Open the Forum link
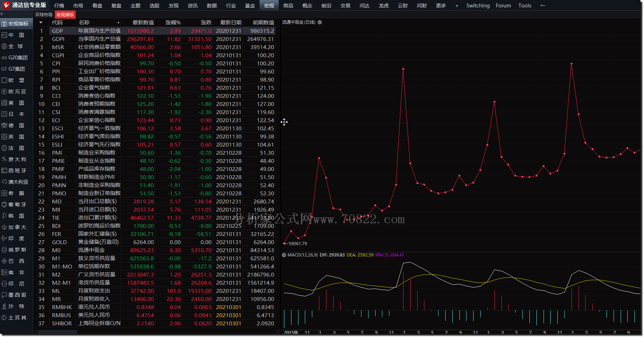Screen dimensions: 644x337 click(x=503, y=6)
